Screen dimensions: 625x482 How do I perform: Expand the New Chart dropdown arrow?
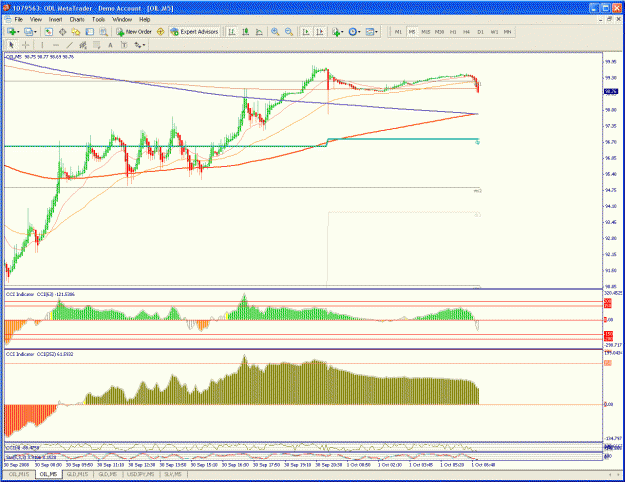point(18,32)
